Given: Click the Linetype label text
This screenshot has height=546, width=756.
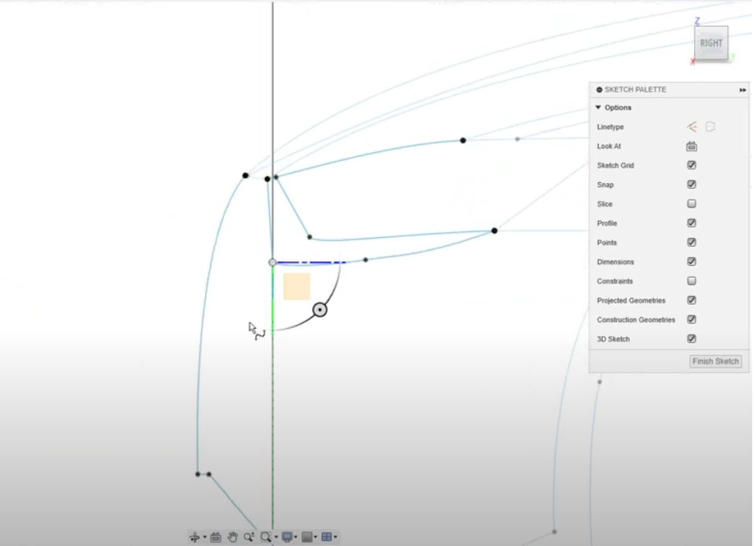Looking at the screenshot, I should (610, 127).
